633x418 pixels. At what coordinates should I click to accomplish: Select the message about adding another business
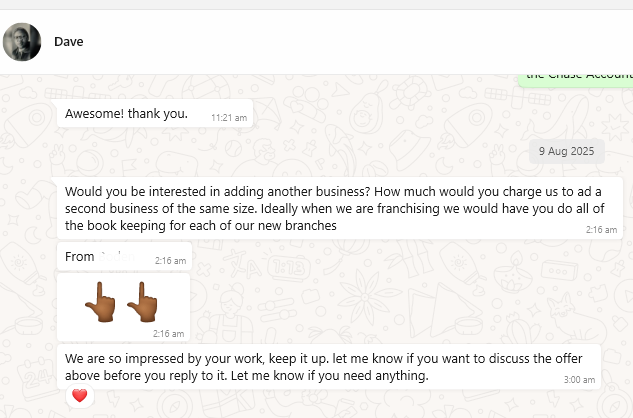click(330, 208)
